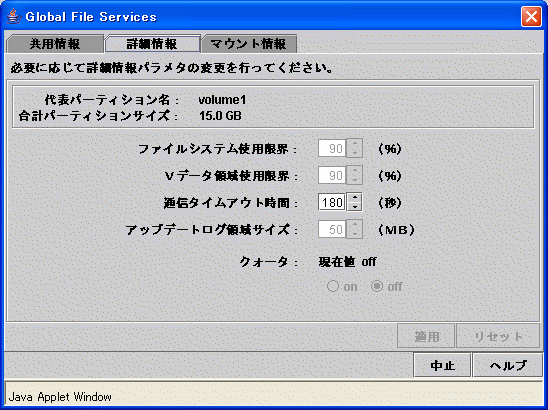This screenshot has width=548, height=410.
Task: Close the Global File Services window
Action: (x=531, y=16)
